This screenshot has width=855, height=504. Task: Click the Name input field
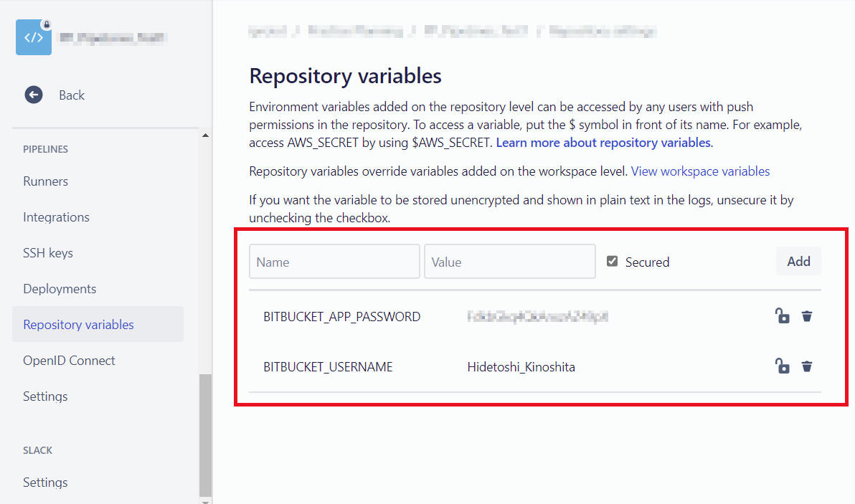(x=334, y=261)
